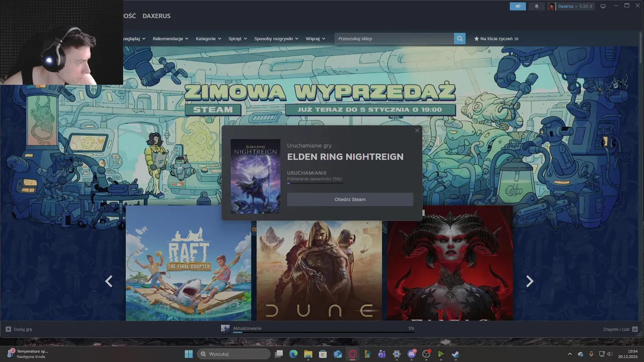Open the DAXERUS main tab
This screenshot has width=644, height=362.
click(156, 16)
